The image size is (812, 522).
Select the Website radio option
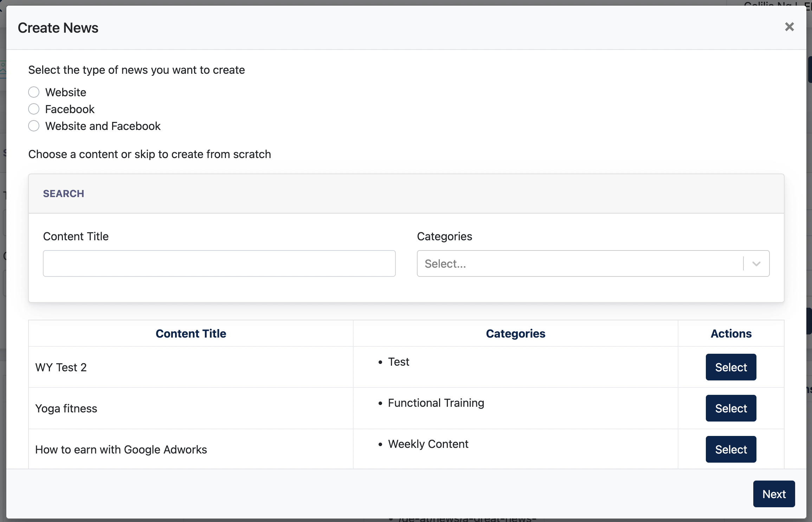pyautogui.click(x=34, y=92)
